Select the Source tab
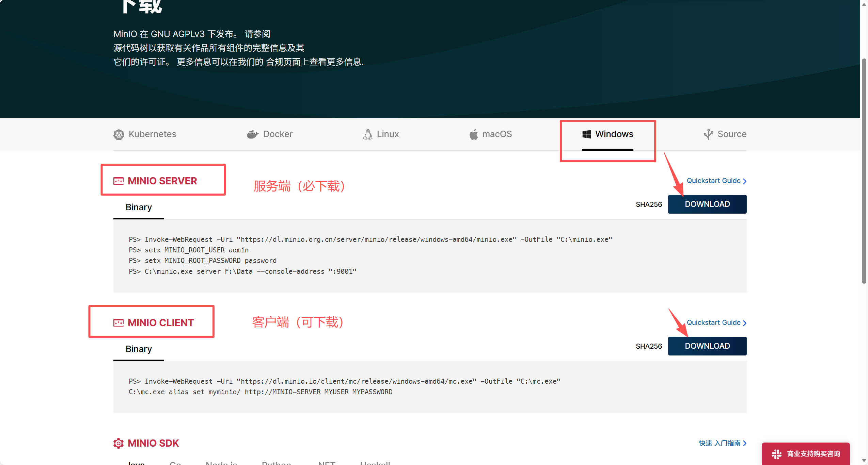This screenshot has height=465, width=868. click(x=731, y=134)
